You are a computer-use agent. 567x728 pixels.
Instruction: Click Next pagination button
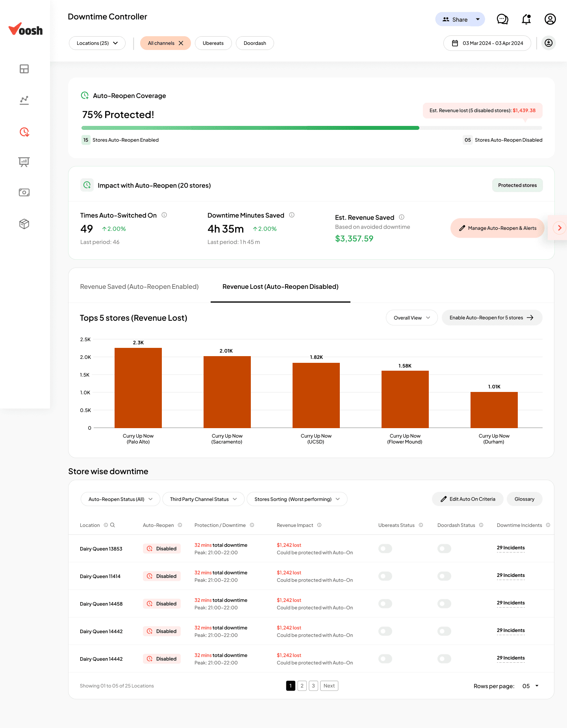329,686
